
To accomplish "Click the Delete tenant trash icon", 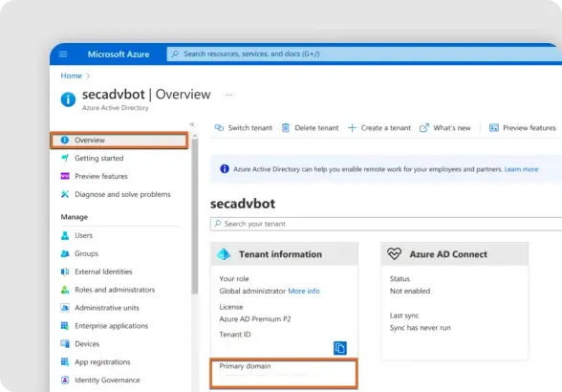I will (x=285, y=128).
